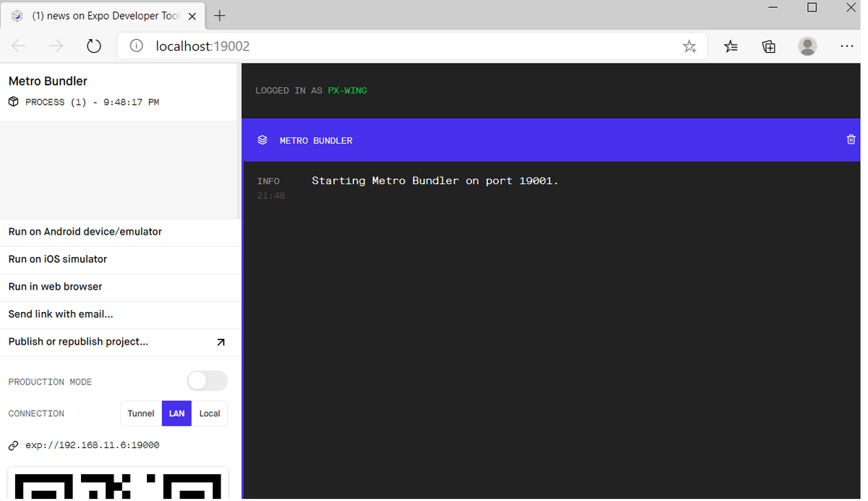
Task: Select the Metro Bundler header bar
Action: 551,140
